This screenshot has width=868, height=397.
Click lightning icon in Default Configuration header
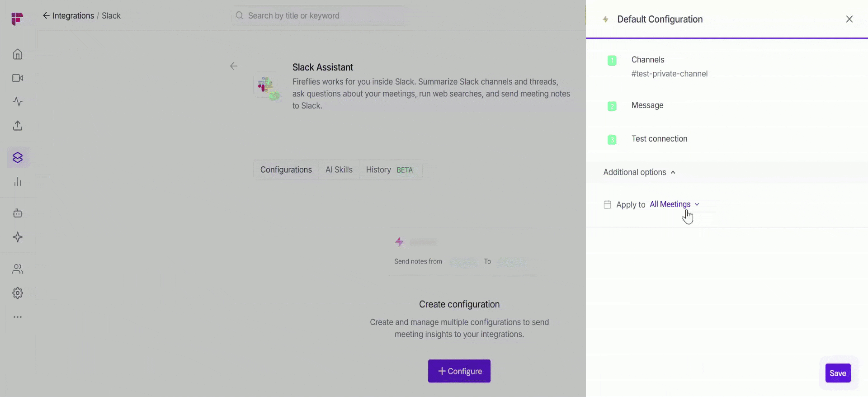pyautogui.click(x=605, y=19)
